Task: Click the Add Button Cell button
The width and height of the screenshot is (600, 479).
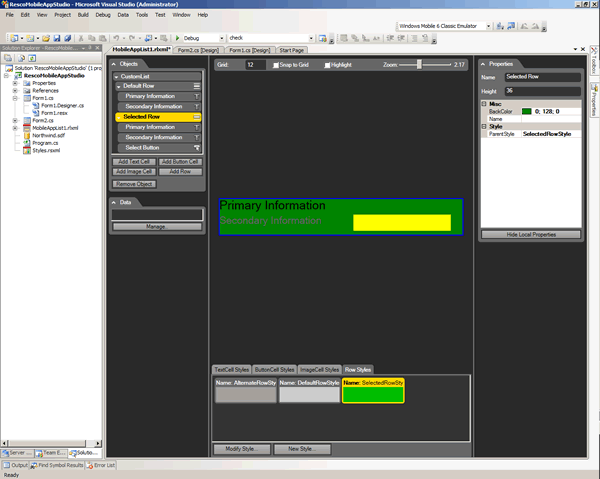Action: click(180, 162)
